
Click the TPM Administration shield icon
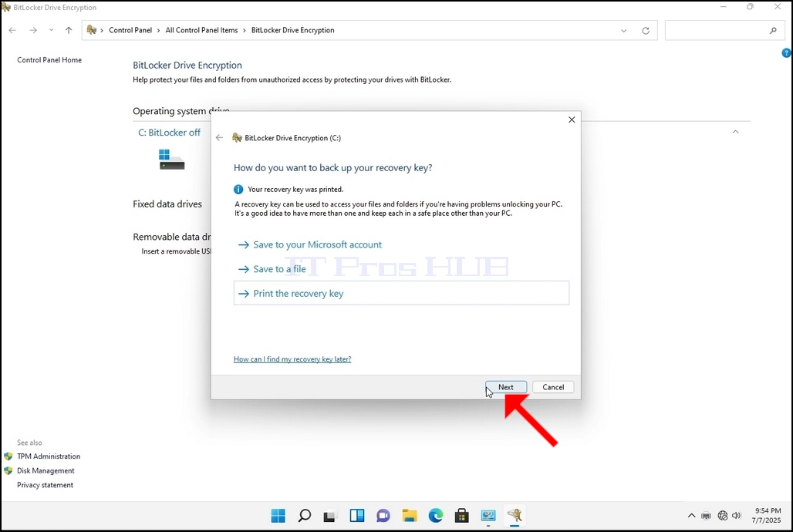point(8,456)
